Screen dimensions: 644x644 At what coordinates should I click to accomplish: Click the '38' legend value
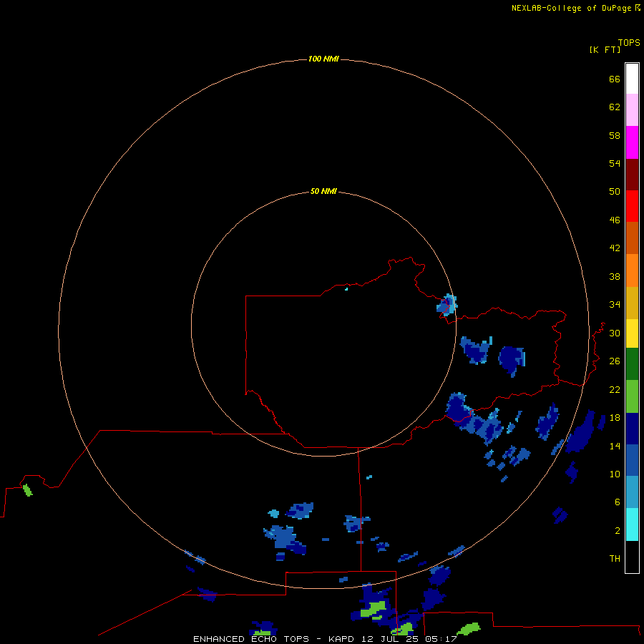(615, 276)
